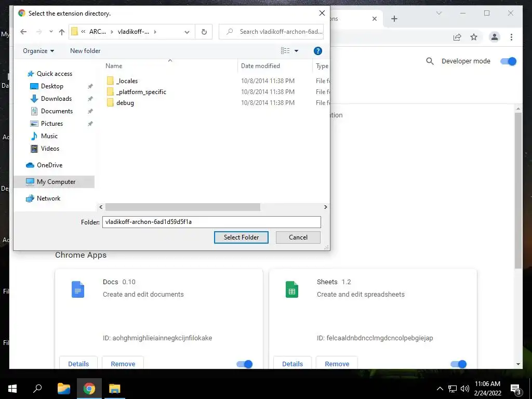
Task: Click the horizontal scrollbar in file list
Action: [x=182, y=207]
